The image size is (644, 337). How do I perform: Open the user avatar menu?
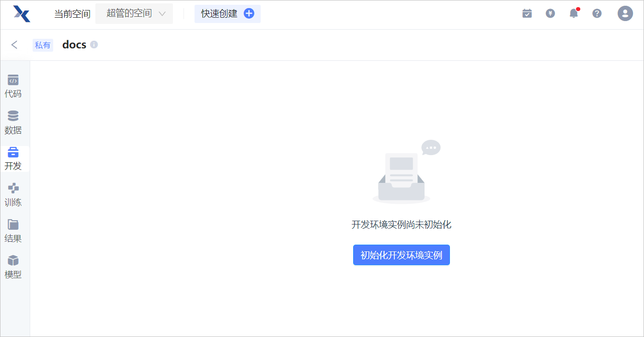[x=625, y=13]
